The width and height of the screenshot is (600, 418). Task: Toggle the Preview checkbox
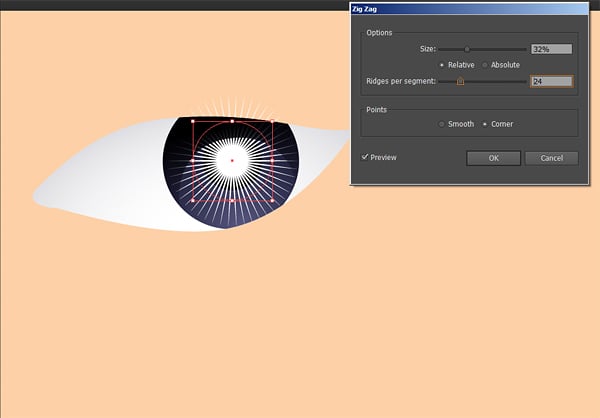tap(365, 157)
